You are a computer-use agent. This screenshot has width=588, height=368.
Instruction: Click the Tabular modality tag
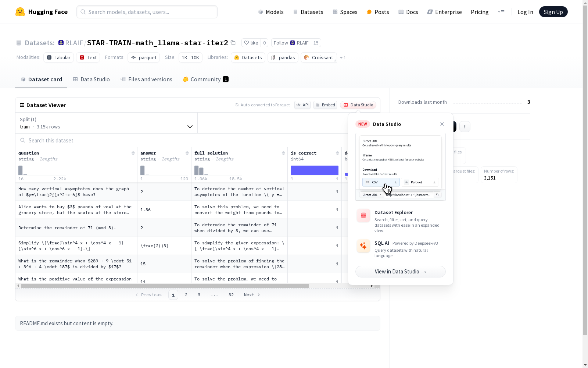(x=59, y=57)
